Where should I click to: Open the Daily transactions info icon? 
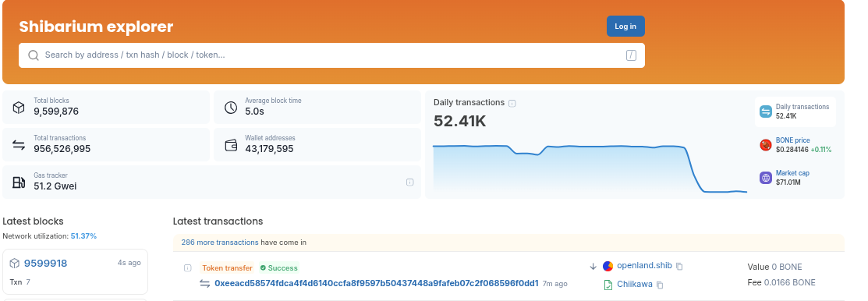point(512,103)
